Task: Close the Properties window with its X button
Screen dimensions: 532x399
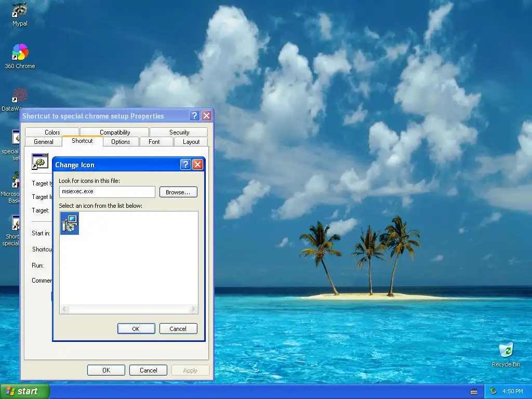Action: coord(206,116)
